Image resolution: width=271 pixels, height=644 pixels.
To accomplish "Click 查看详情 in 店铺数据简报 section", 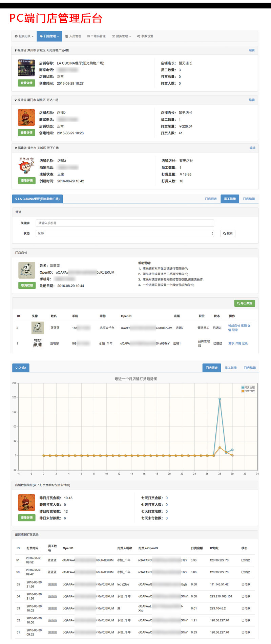I will [27, 518].
